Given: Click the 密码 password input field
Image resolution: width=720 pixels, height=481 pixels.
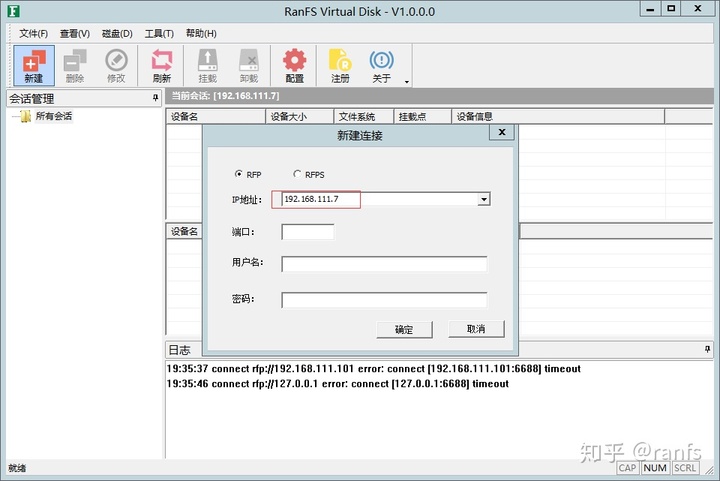Looking at the screenshot, I should (384, 300).
